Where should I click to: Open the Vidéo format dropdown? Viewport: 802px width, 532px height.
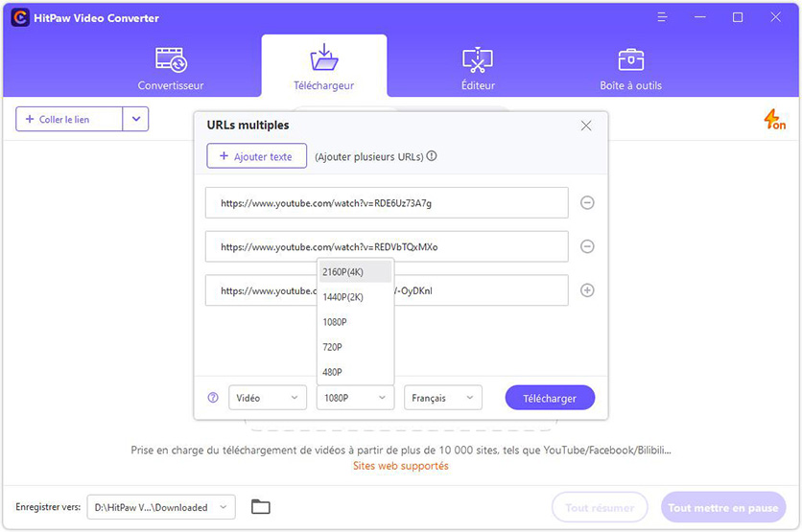pos(268,398)
